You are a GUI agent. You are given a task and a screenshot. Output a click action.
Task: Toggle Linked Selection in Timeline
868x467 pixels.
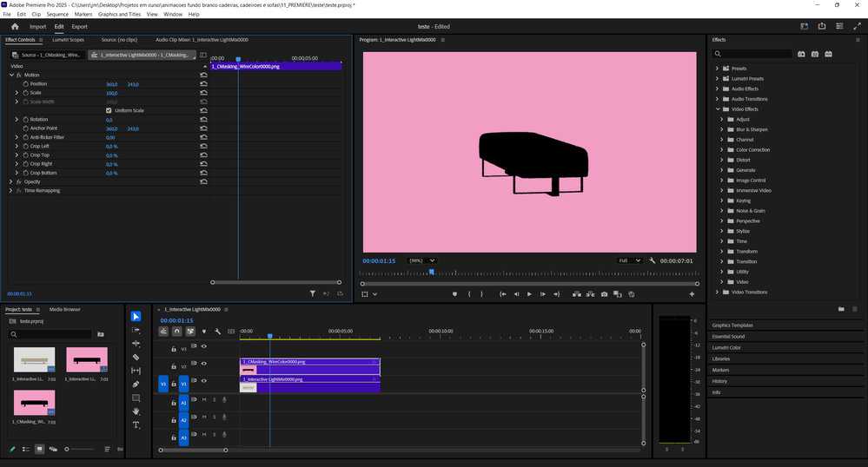pos(190,332)
